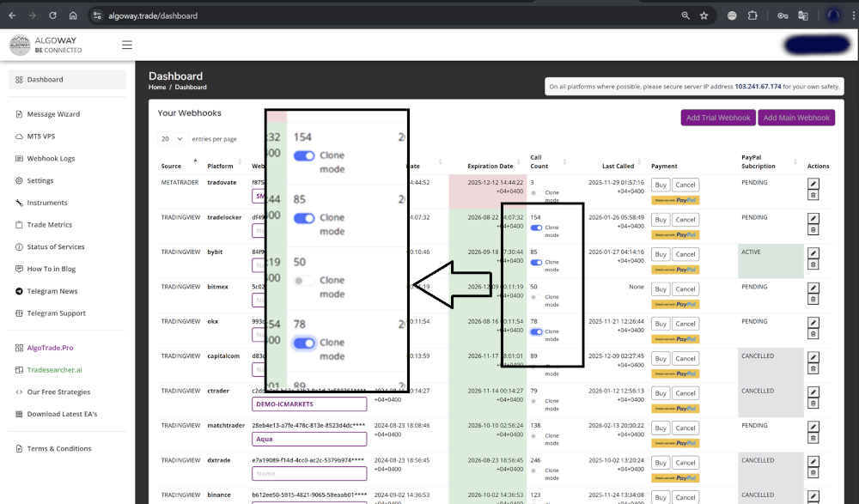Delete the matchtrader webhook with the trash icon
This screenshot has width=859, height=504.
[813, 438]
